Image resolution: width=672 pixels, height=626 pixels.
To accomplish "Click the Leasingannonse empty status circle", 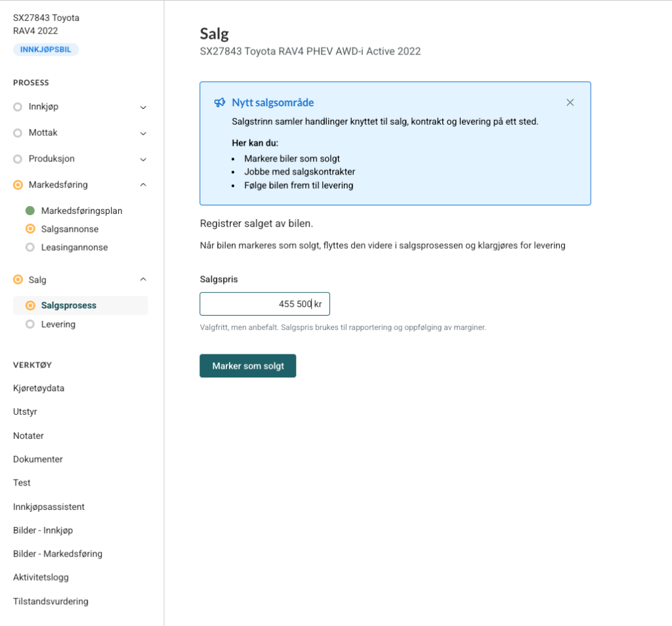I will coord(30,247).
